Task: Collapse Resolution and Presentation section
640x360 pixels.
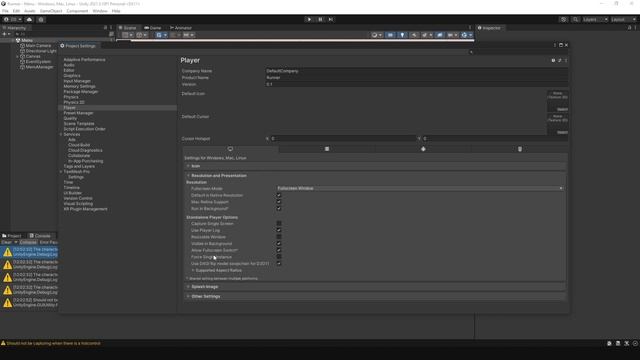Action: pyautogui.click(x=376, y=176)
